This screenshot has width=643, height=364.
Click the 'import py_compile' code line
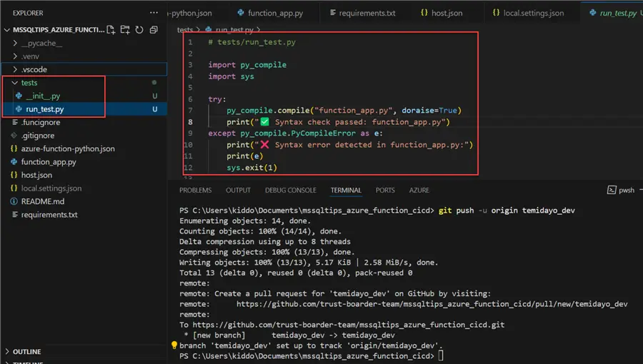(x=247, y=65)
